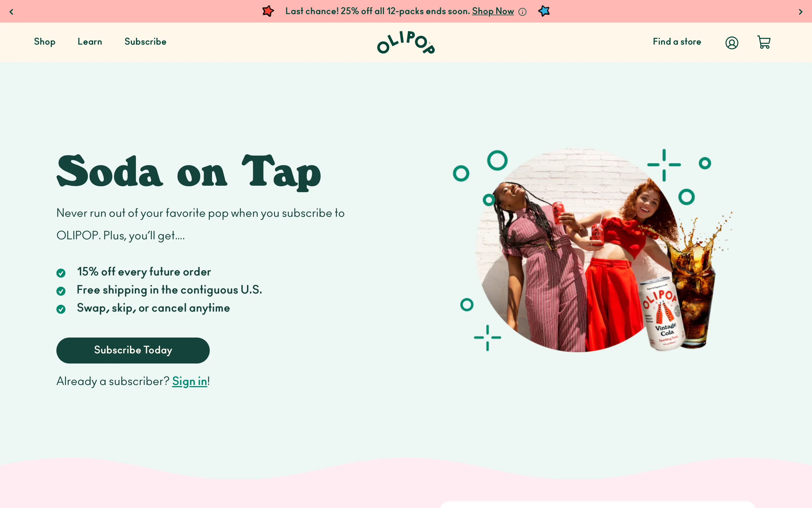
Task: Click checkmark beside Swap, skip, or cancel
Action: point(61,309)
